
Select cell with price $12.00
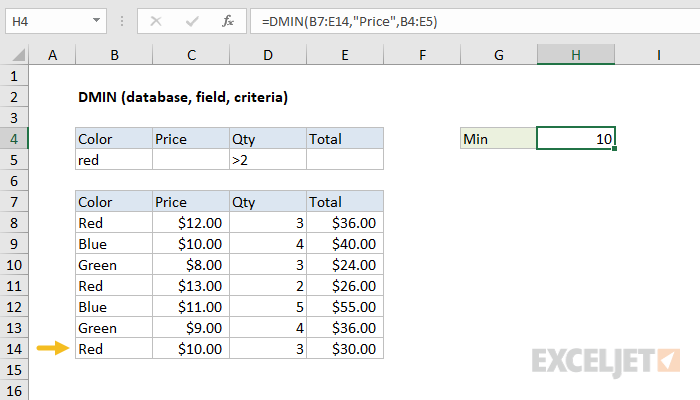pos(191,223)
